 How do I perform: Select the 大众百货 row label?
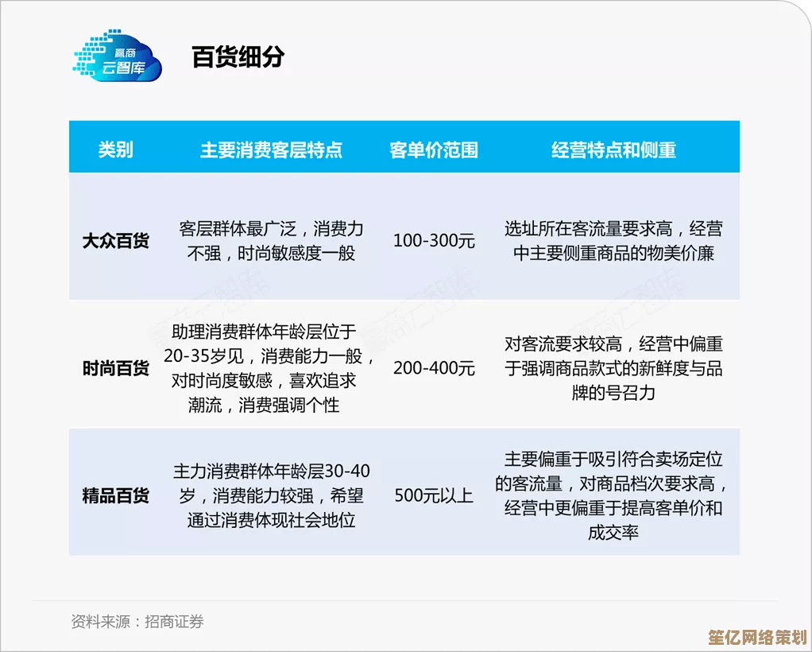116,241
